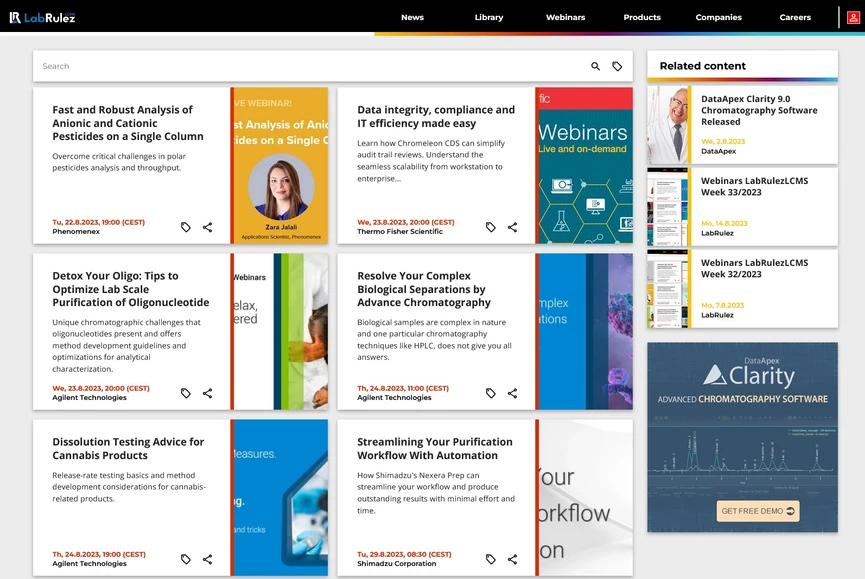The height and width of the screenshot is (579, 865).
Task: Navigate to the Webinars section
Action: point(565,17)
